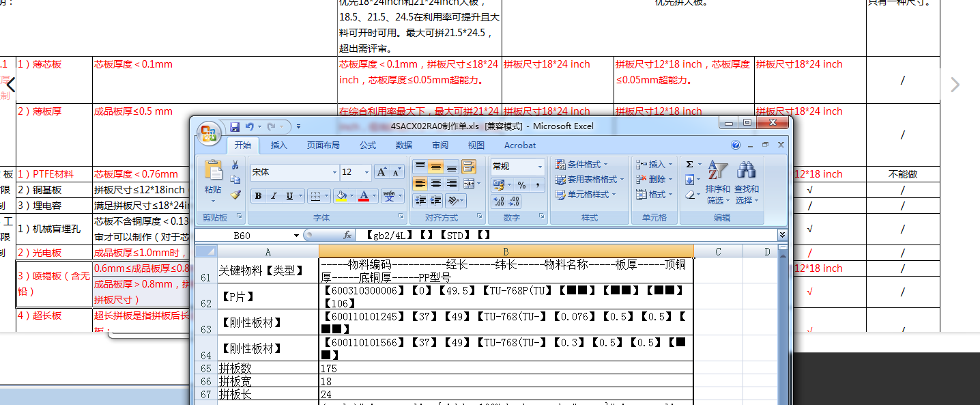Cut the selection with the scissors icon
Image resolution: width=980 pixels, height=405 pixels.
(235, 165)
